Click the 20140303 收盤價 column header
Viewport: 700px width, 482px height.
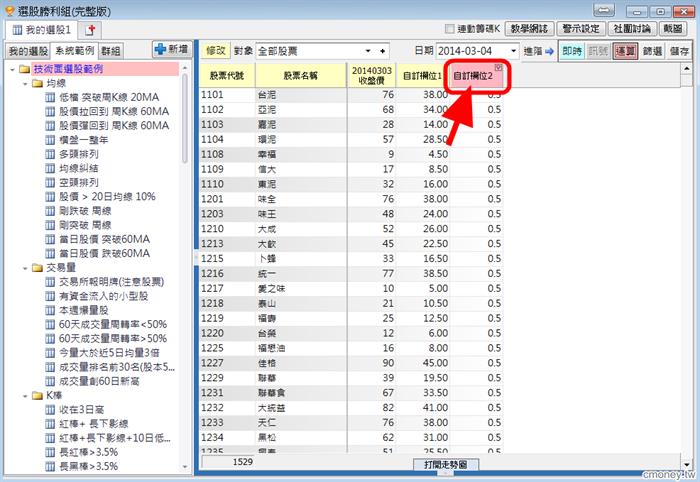coord(371,75)
